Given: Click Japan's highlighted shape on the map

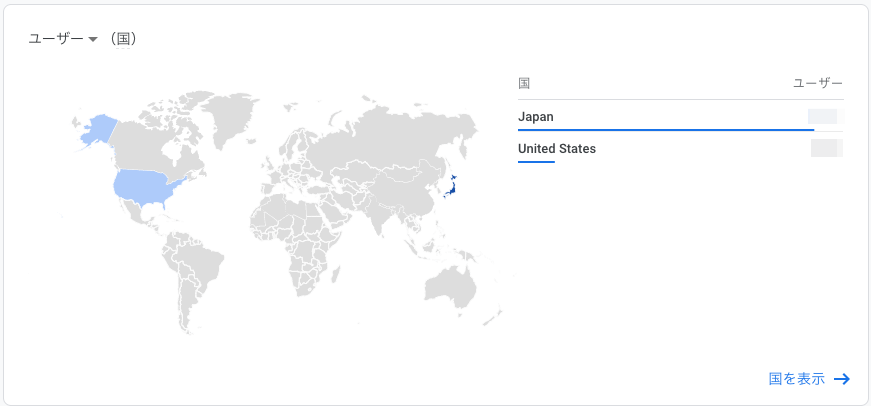Looking at the screenshot, I should (451, 189).
